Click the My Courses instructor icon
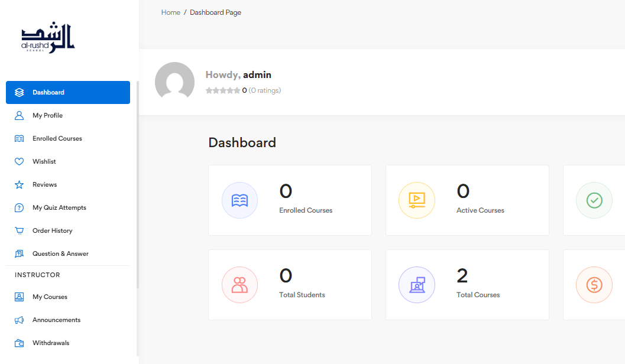 [19, 297]
